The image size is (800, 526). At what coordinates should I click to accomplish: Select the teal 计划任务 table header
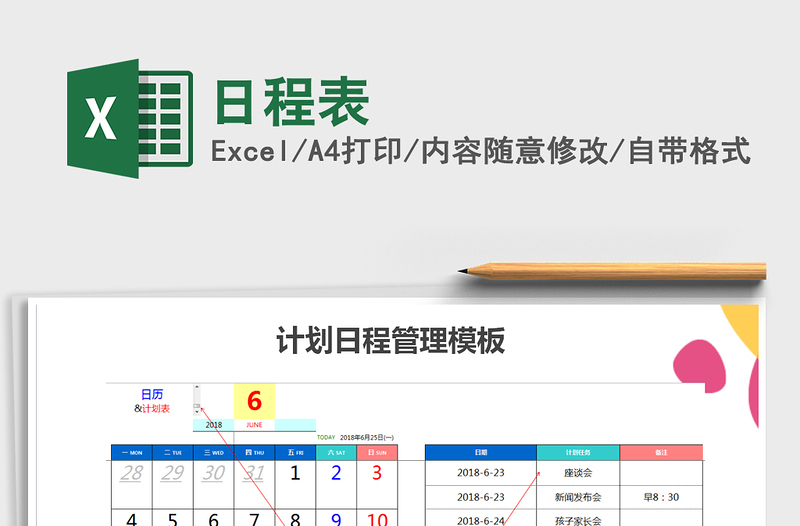click(578, 453)
